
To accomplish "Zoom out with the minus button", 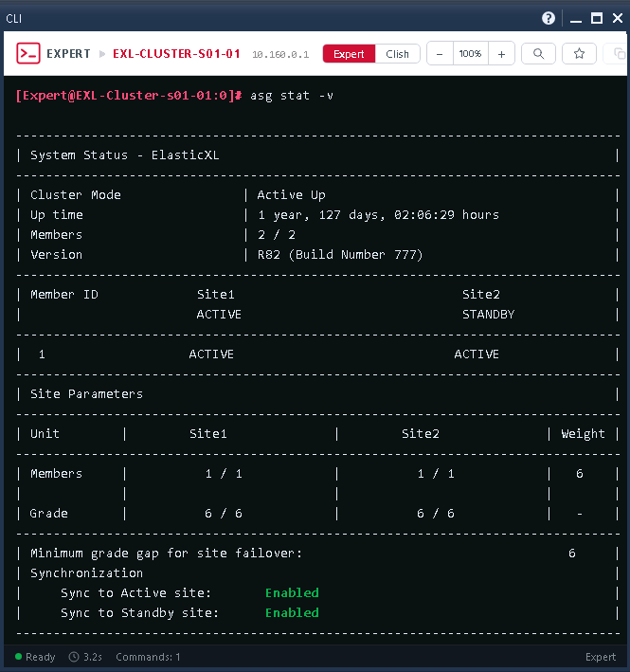I will click(x=440, y=54).
